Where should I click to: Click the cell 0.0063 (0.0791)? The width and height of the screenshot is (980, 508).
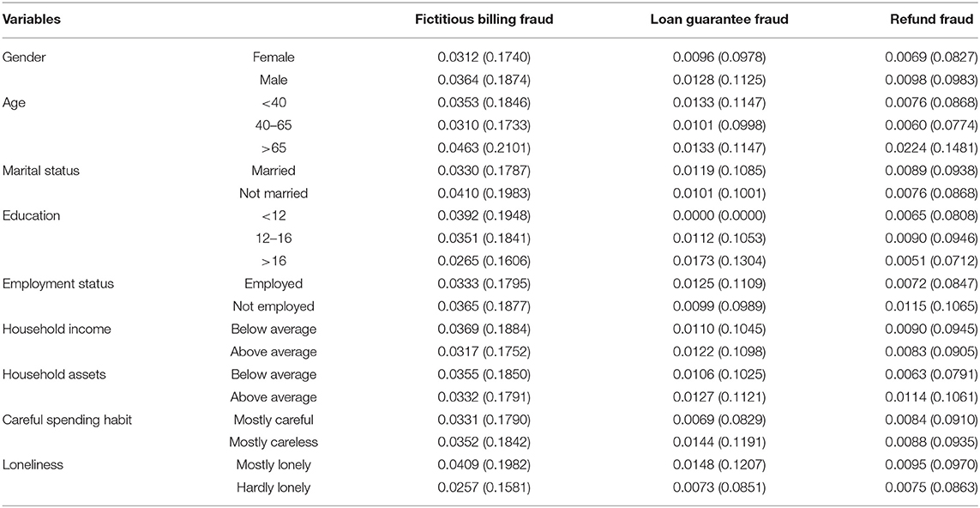coord(930,374)
